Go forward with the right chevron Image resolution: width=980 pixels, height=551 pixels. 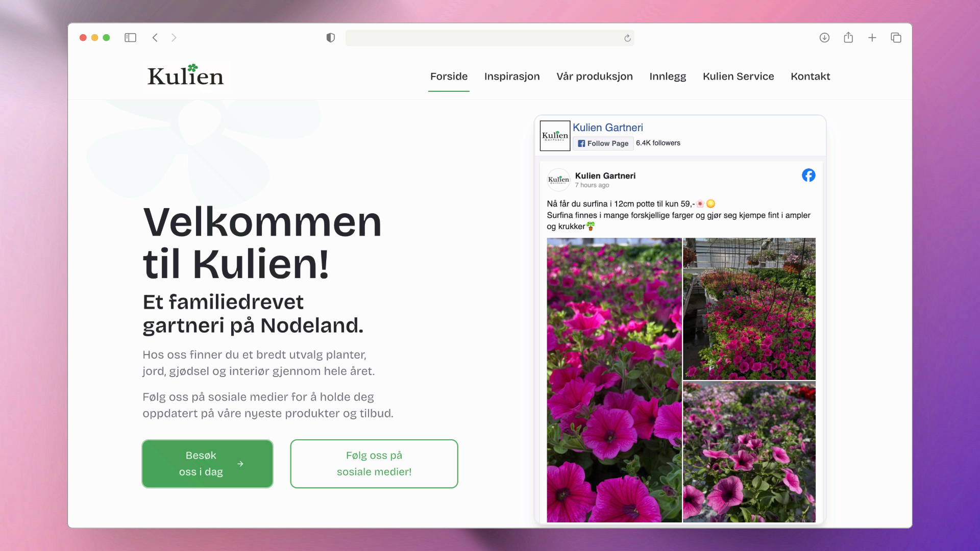[174, 38]
